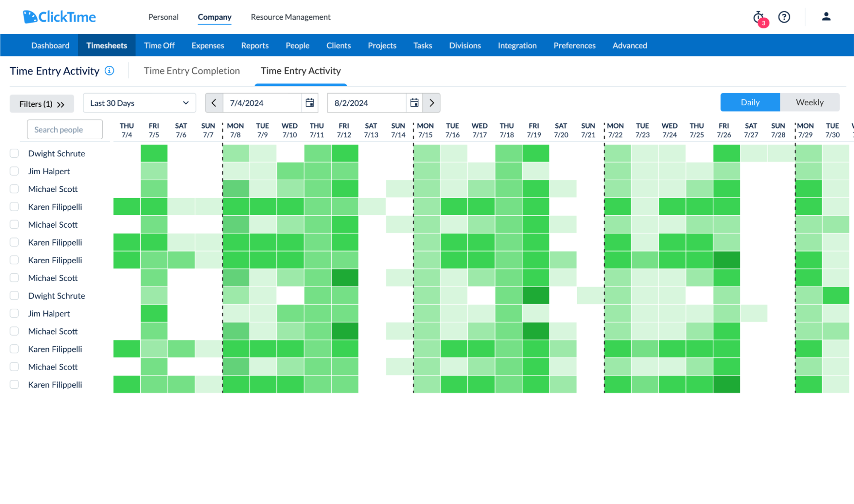Viewport: 854px width, 504px height.
Task: Select the Company section
Action: (x=214, y=17)
